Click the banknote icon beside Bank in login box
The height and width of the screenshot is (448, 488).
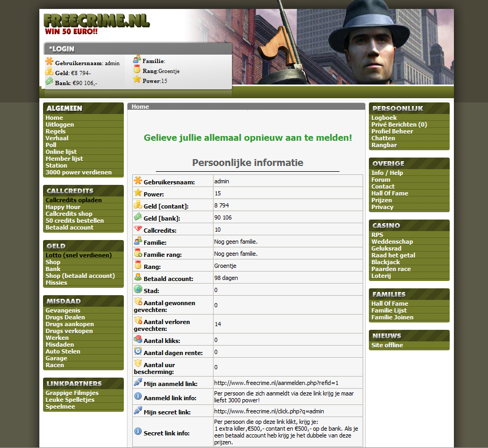[49, 81]
